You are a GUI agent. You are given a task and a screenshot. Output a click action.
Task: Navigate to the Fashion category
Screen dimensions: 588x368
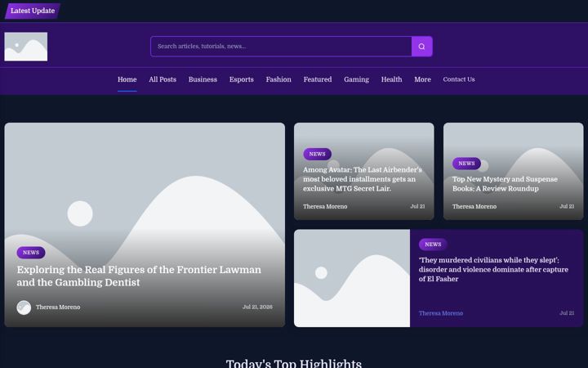click(x=278, y=79)
